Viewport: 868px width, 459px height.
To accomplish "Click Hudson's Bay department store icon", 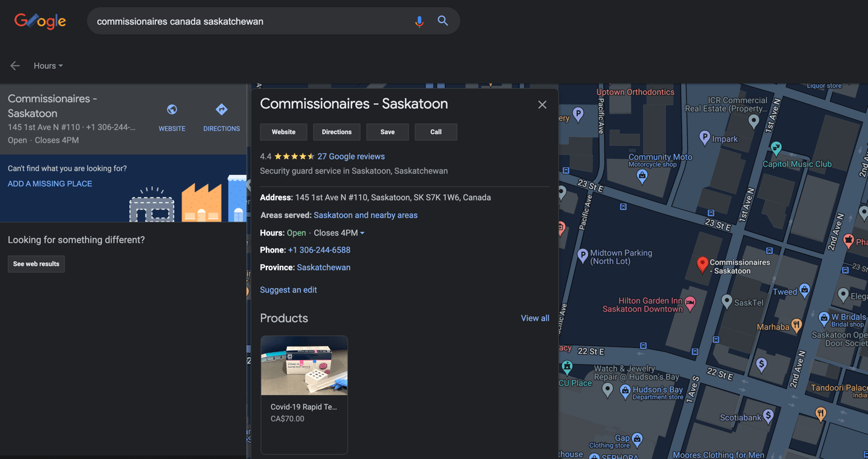I will (625, 391).
